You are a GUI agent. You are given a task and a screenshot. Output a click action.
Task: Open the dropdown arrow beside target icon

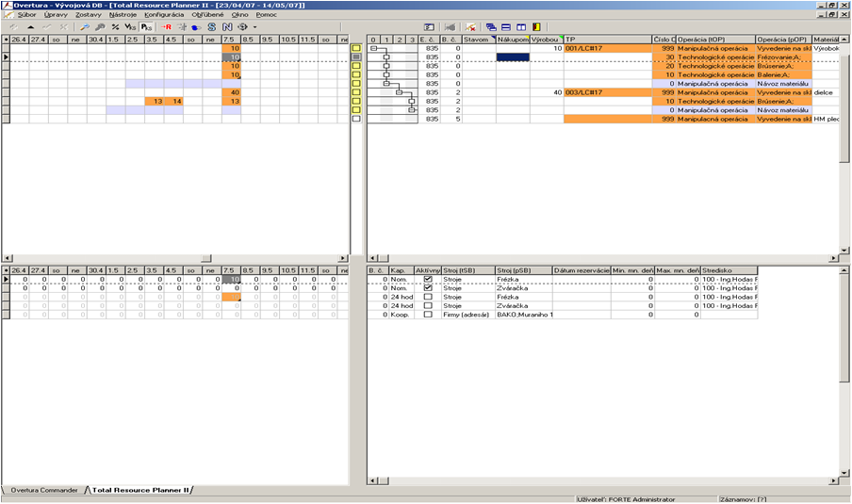pos(254,26)
